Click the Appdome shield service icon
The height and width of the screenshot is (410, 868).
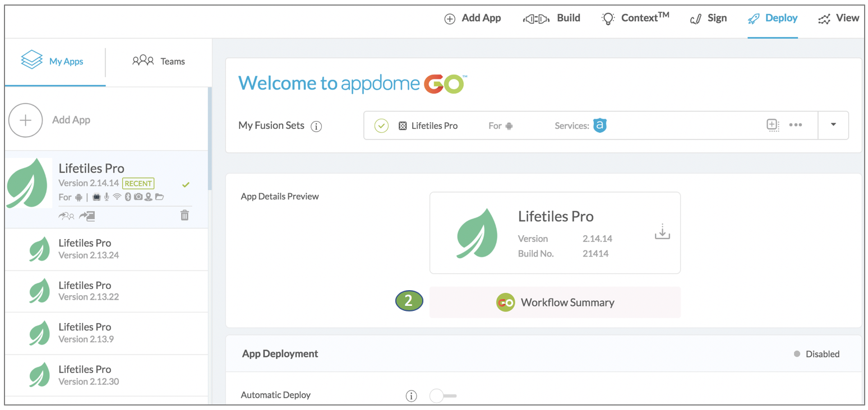click(x=600, y=125)
